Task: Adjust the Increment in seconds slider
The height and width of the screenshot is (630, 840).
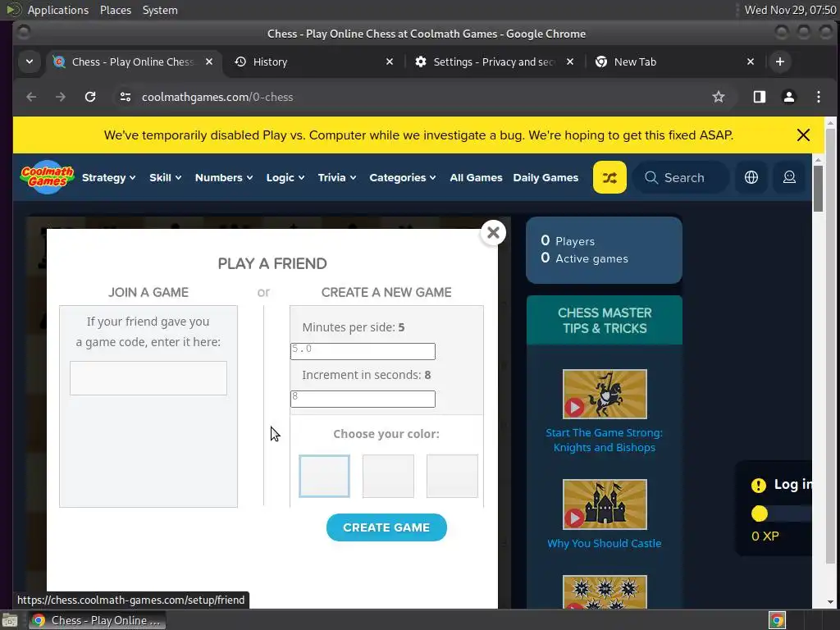Action: coord(363,399)
